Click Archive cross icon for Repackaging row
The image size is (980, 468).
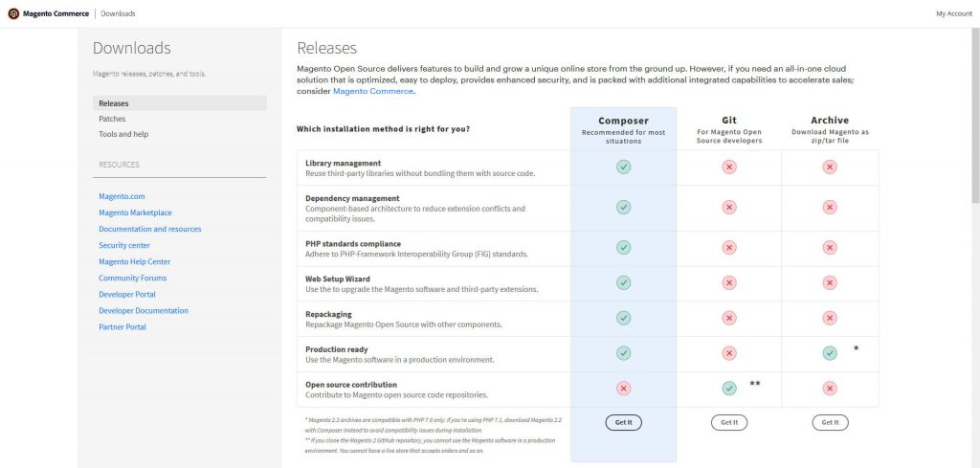(x=830, y=318)
